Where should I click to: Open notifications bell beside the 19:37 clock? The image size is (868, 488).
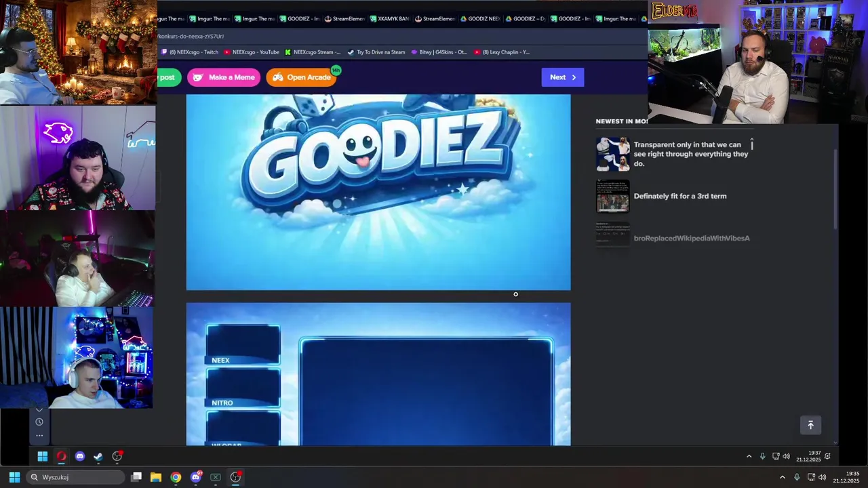tap(827, 456)
